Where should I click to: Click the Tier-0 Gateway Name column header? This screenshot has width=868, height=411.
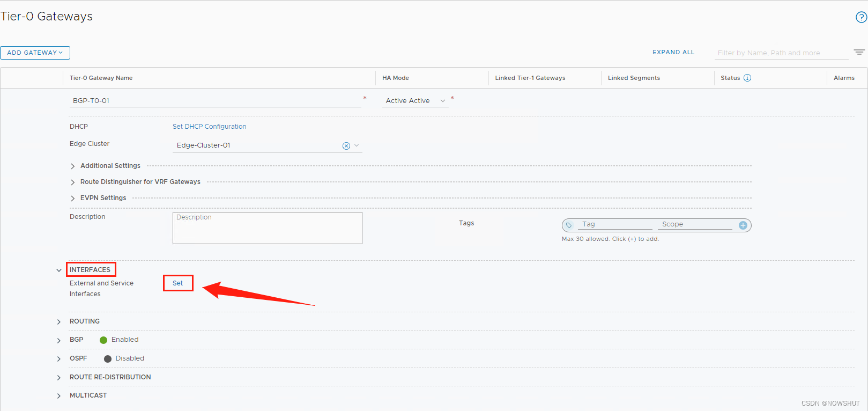[101, 78]
